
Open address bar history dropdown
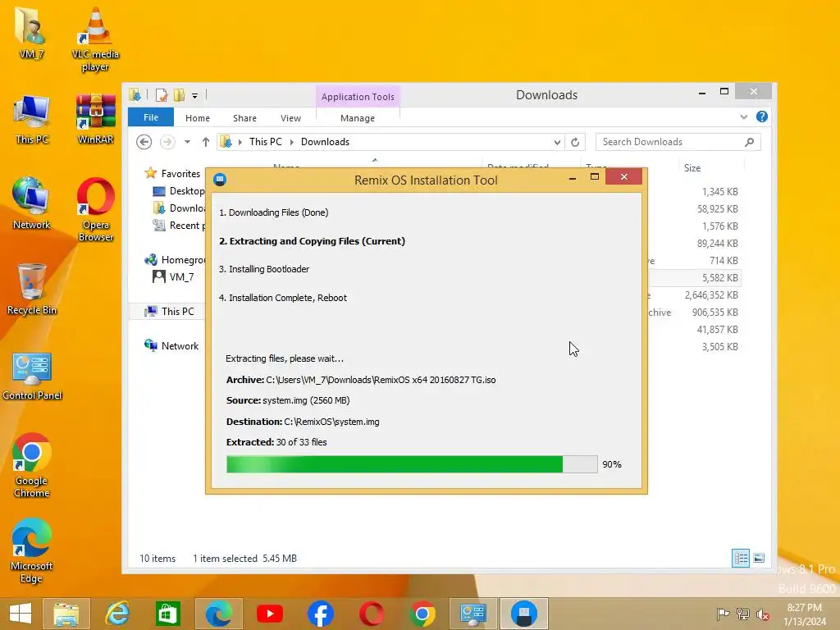click(557, 142)
